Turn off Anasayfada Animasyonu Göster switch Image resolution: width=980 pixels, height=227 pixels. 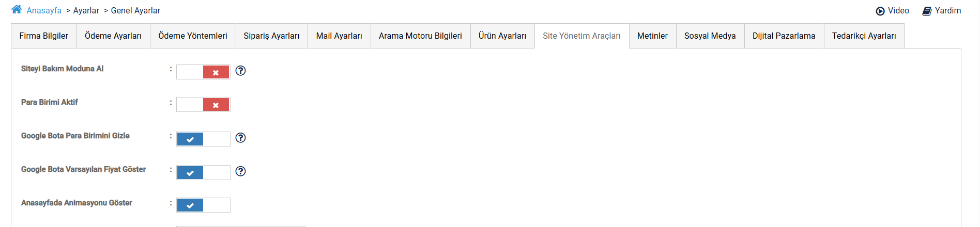click(203, 205)
